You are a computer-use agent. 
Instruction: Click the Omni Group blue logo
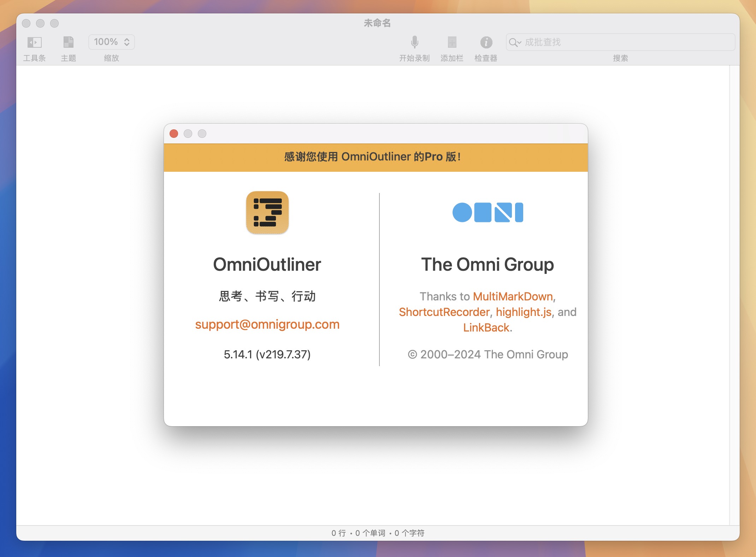tap(488, 212)
